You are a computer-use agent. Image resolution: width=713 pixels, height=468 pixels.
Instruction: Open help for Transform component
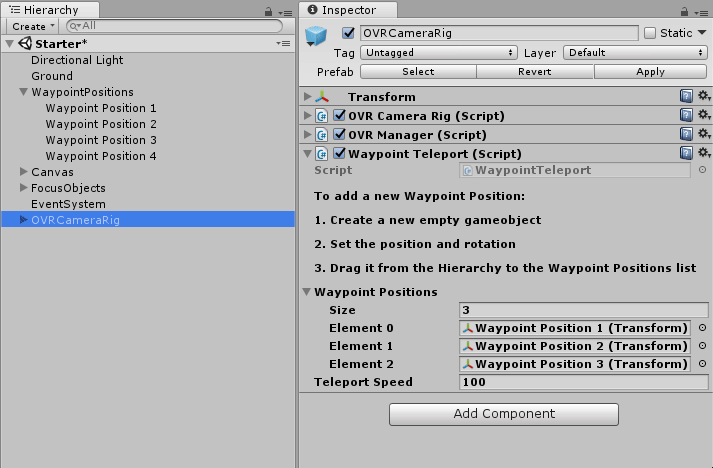tap(686, 97)
